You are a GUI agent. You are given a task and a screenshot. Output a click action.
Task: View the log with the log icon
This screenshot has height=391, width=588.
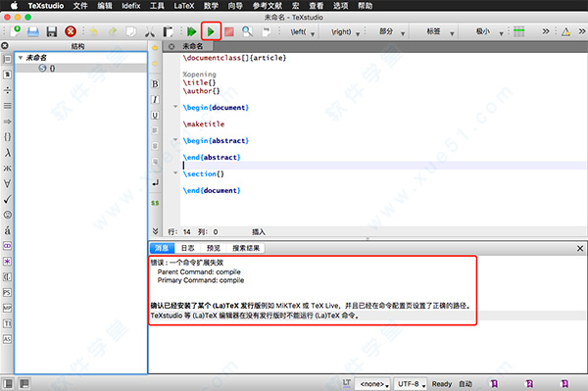coord(267,31)
